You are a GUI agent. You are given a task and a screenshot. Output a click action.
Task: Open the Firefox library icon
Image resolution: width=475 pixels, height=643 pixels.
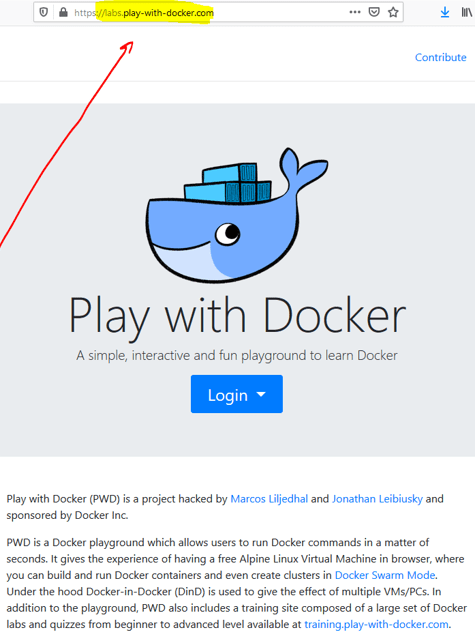pos(466,12)
